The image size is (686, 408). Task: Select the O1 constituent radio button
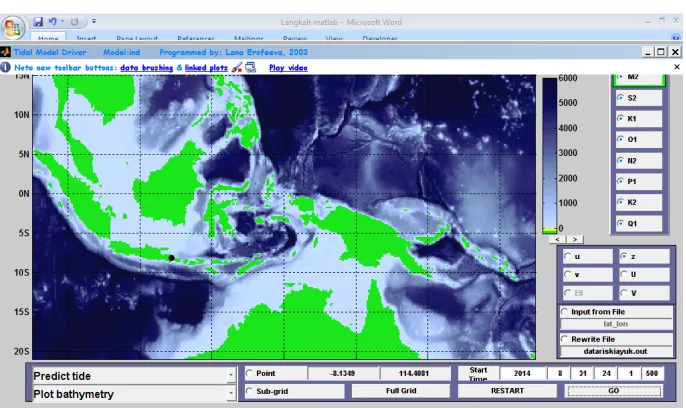click(620, 139)
